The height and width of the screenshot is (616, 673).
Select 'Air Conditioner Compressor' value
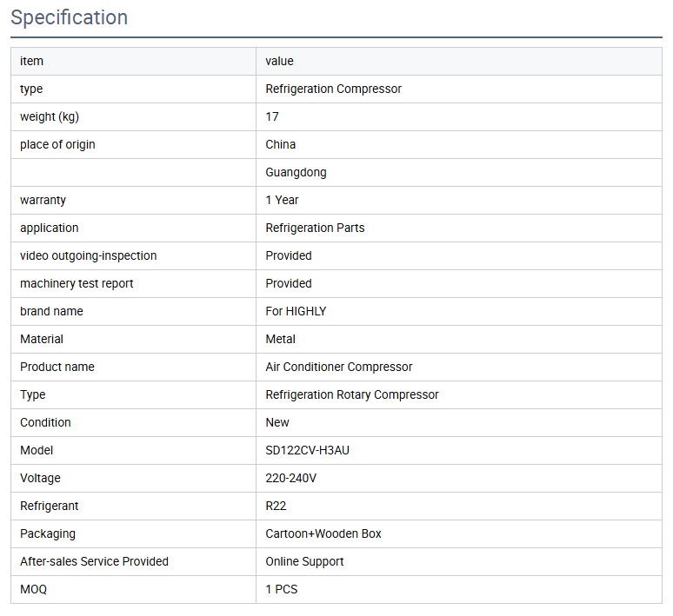click(339, 367)
